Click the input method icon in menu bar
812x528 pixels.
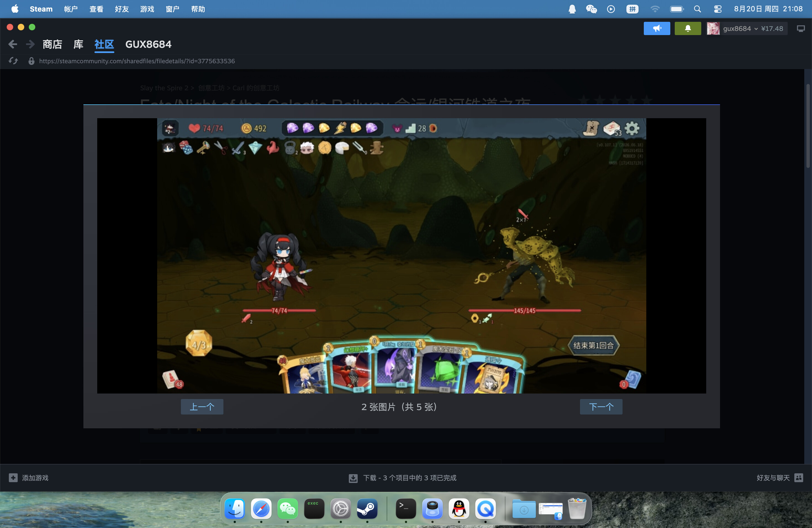tap(632, 9)
